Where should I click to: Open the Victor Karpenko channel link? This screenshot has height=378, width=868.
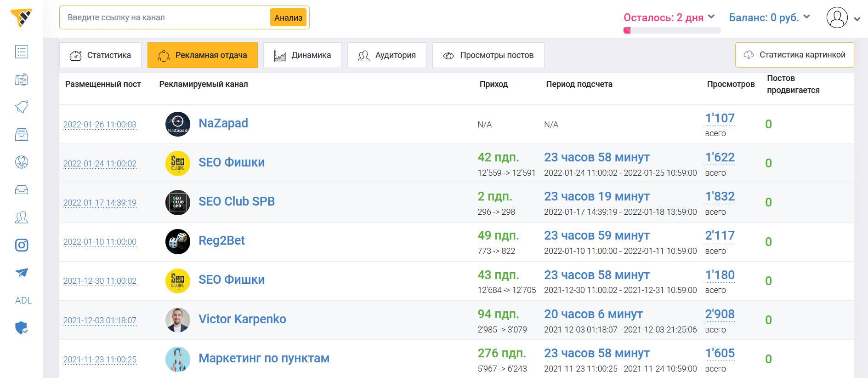click(242, 319)
